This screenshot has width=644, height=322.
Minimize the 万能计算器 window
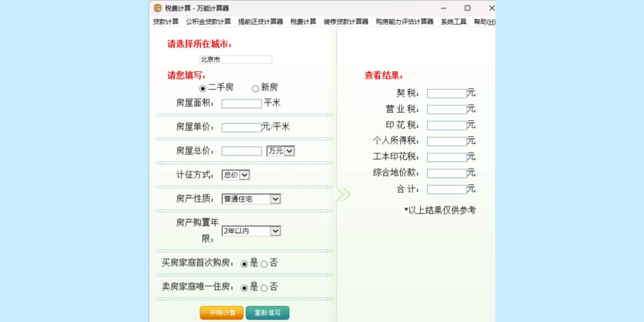point(444,8)
